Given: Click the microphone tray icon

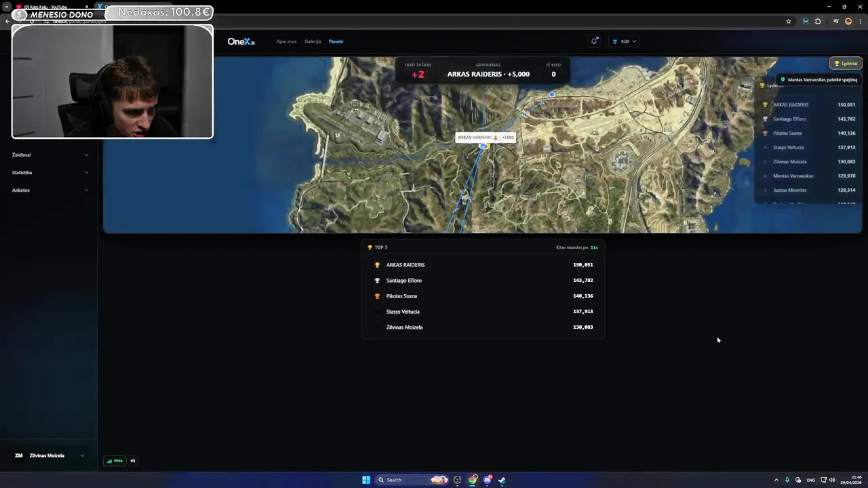Looking at the screenshot, I should [787, 480].
